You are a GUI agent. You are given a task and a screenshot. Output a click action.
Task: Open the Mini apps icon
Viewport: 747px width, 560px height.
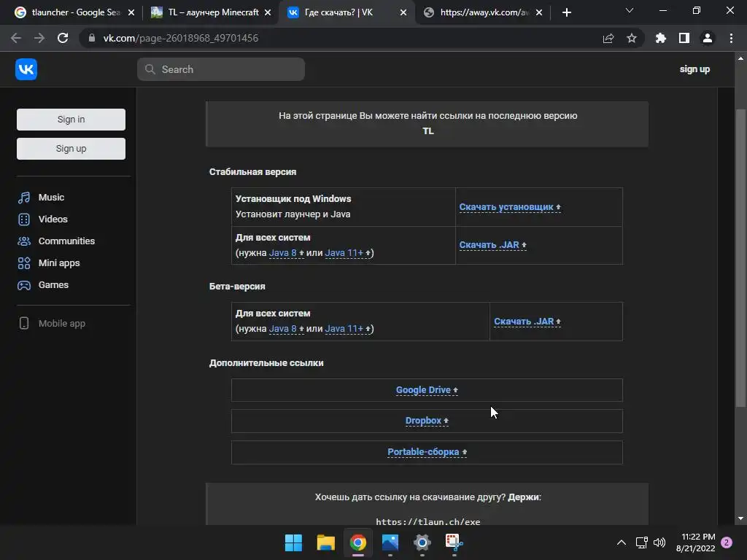pyautogui.click(x=24, y=263)
